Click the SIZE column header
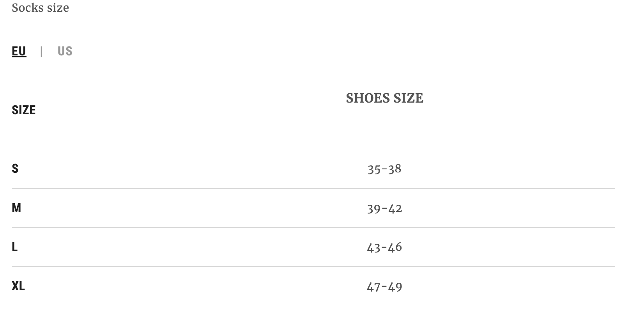Screen dimensions: 644x316 [24, 110]
